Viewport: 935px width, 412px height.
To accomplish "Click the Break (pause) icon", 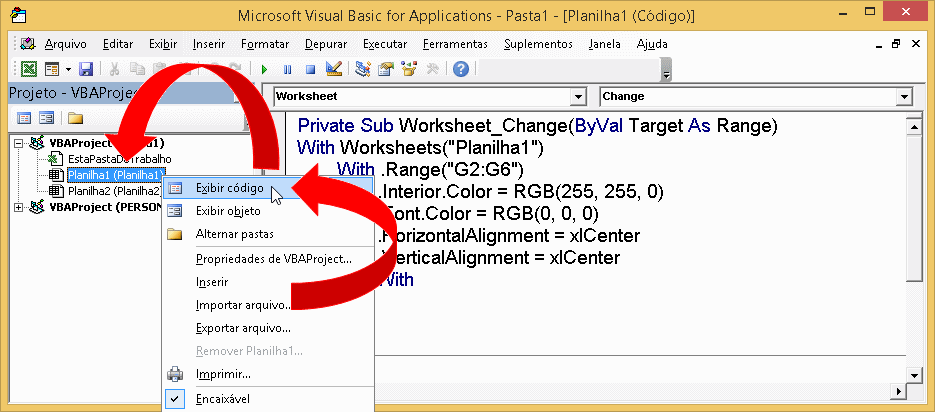I will [x=287, y=69].
